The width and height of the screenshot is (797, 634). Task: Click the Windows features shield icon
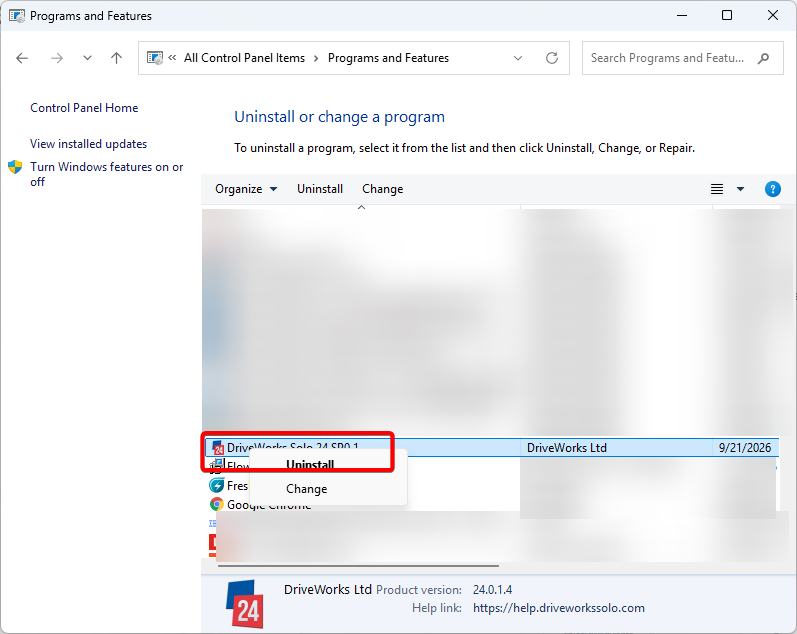(x=15, y=167)
